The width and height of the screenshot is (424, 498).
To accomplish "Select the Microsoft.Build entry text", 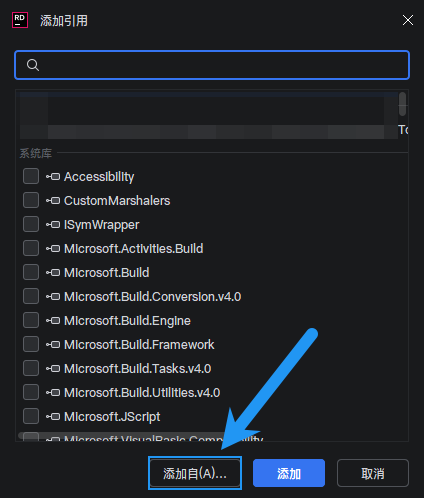I will point(107,273).
